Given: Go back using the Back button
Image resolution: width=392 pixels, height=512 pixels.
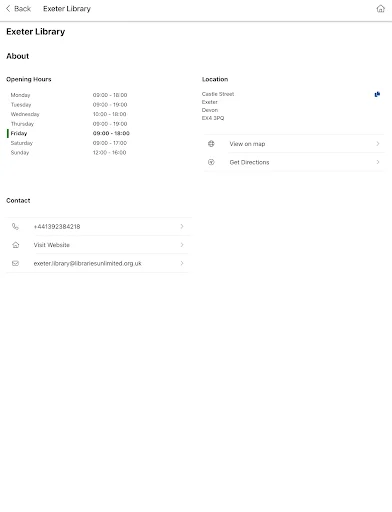Looking at the screenshot, I should click(x=18, y=9).
